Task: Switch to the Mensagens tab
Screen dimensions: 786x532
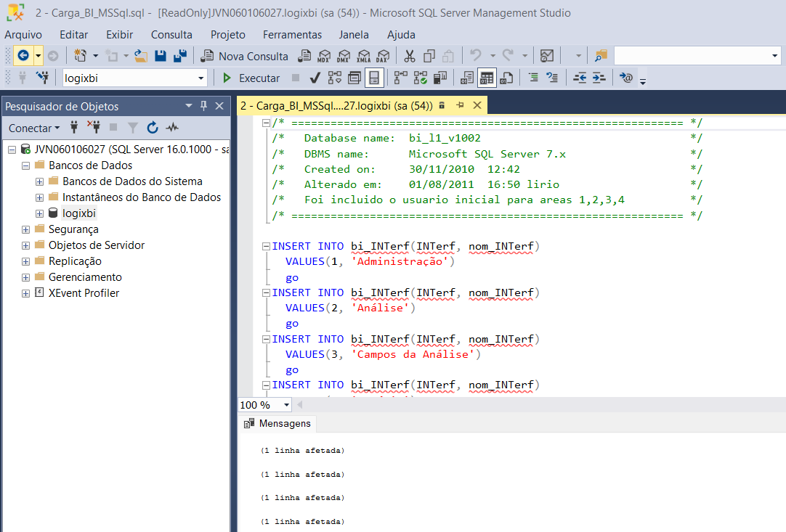Action: (x=277, y=423)
